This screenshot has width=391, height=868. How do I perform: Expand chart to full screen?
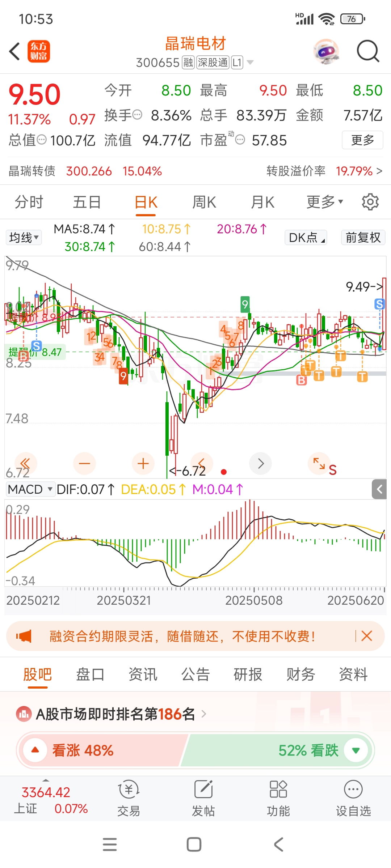point(319,464)
